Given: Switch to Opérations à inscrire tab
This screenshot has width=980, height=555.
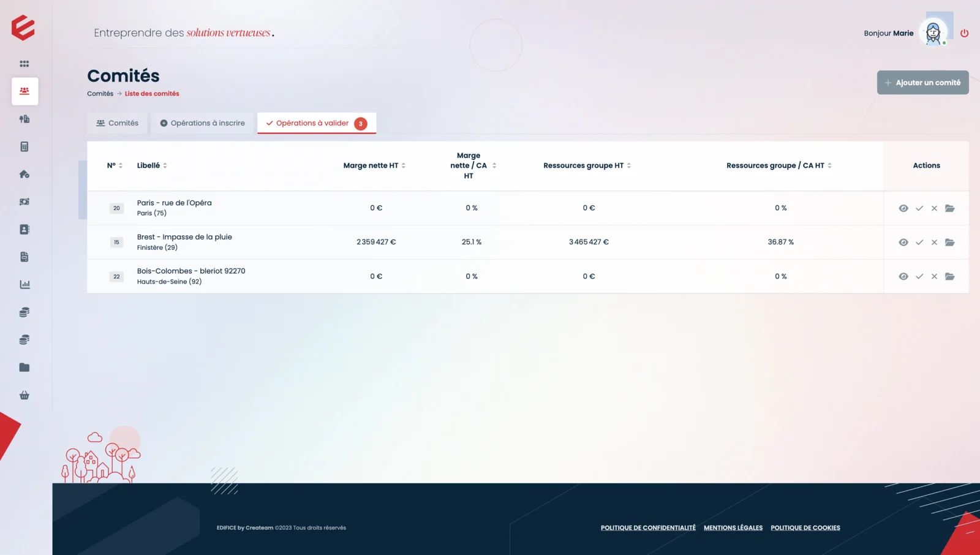Looking at the screenshot, I should click(x=202, y=123).
